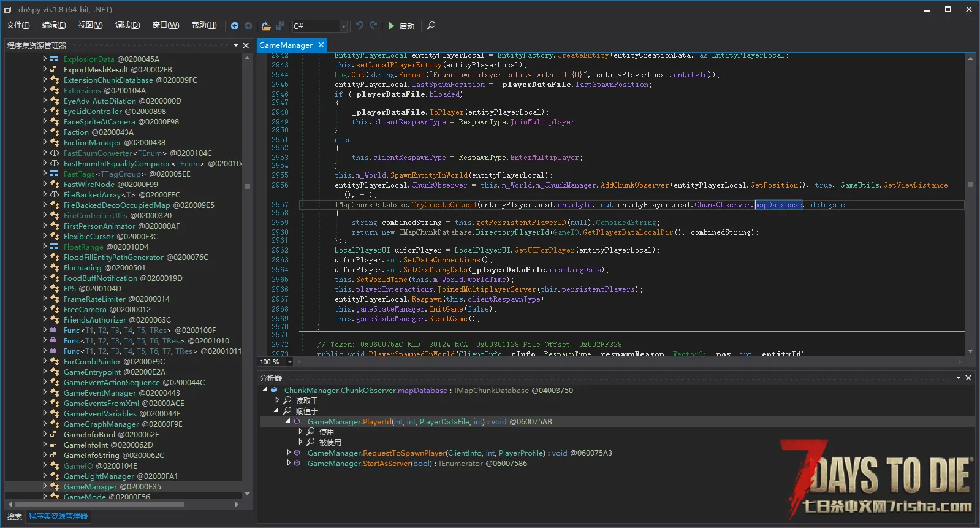Navigate forward with the grey forward arrow
Viewport: 980px width, 528px height.
pyautogui.click(x=248, y=26)
